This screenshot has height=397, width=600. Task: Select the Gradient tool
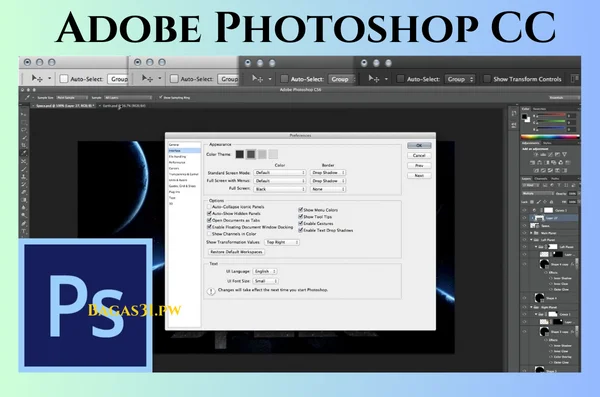[x=23, y=200]
